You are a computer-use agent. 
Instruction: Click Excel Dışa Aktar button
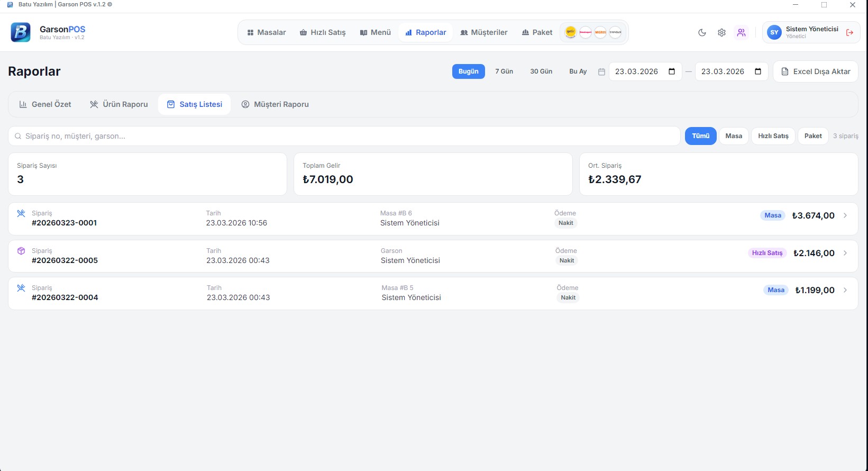click(816, 71)
